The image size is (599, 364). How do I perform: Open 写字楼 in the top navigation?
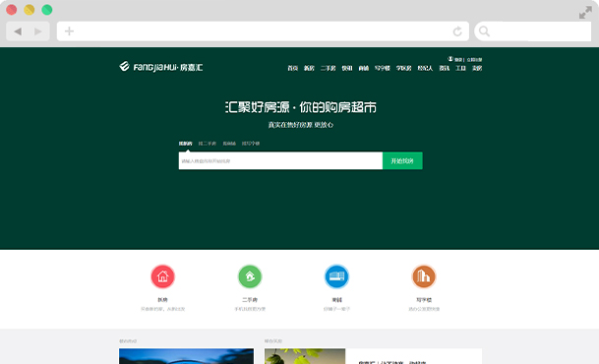pyautogui.click(x=382, y=68)
